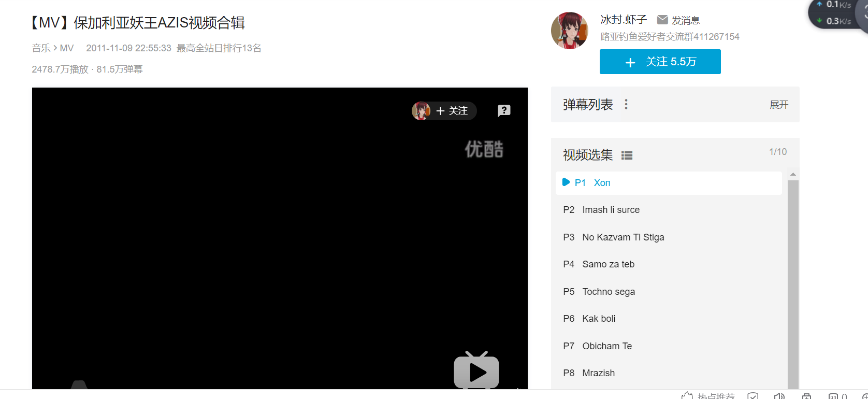Click the black video player area
868x399 pixels.
pos(280,238)
